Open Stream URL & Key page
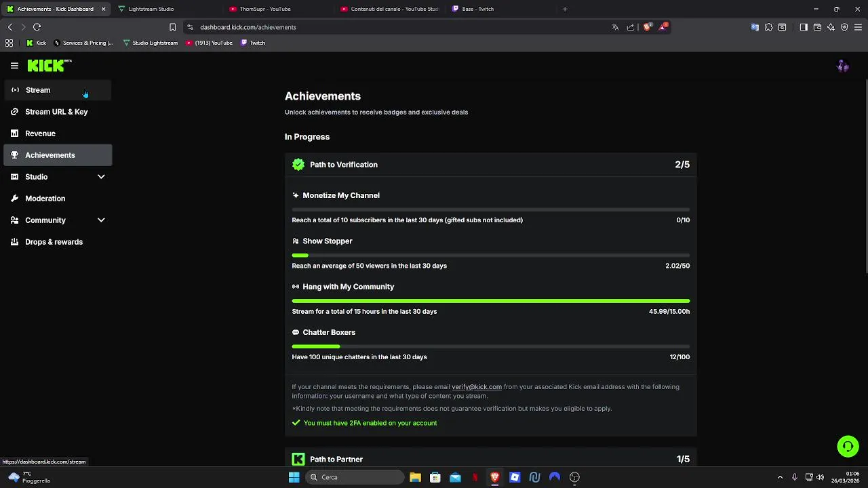868x488 pixels. tap(58, 112)
